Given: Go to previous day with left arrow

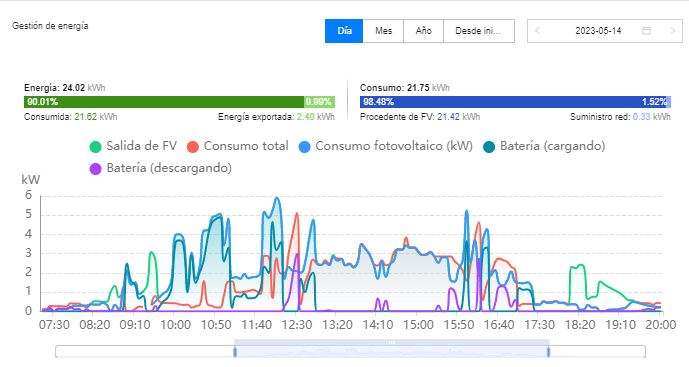Looking at the screenshot, I should [x=537, y=31].
